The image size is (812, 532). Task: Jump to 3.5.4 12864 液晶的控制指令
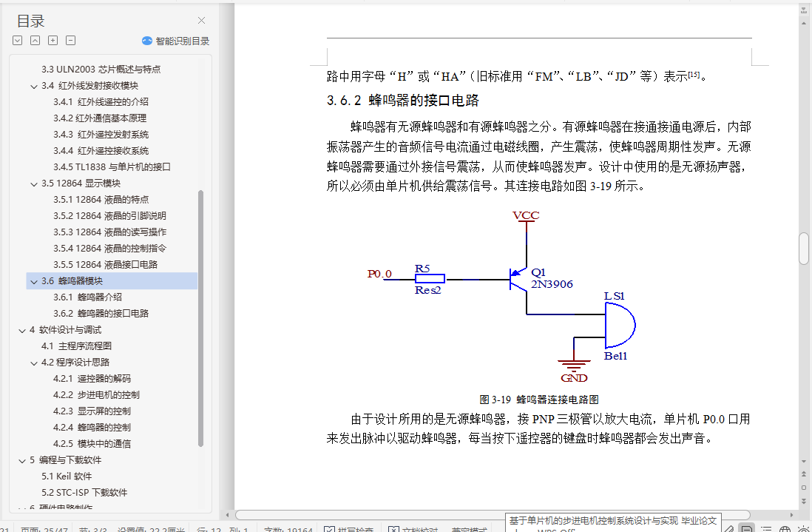(109, 248)
